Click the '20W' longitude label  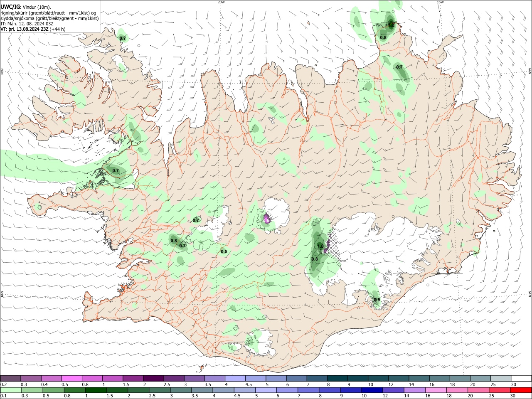(221, 2)
